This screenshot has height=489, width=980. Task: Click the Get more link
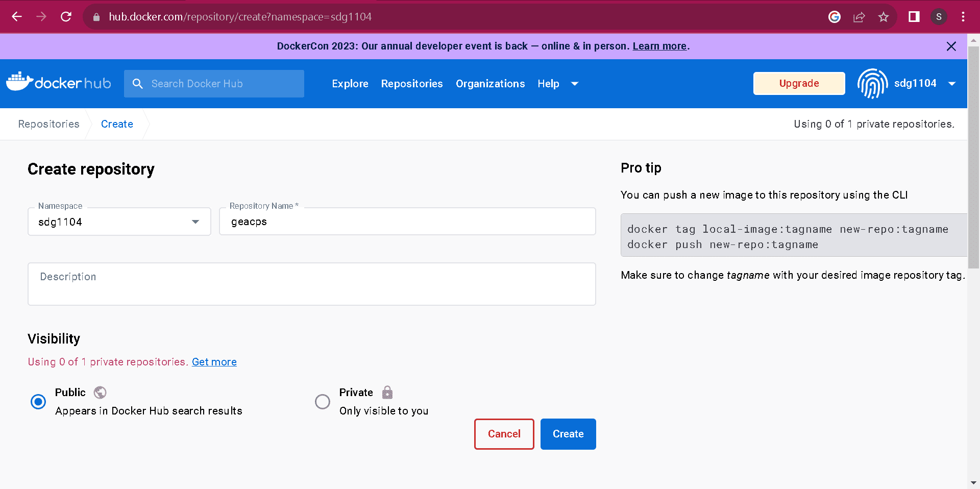(x=214, y=362)
